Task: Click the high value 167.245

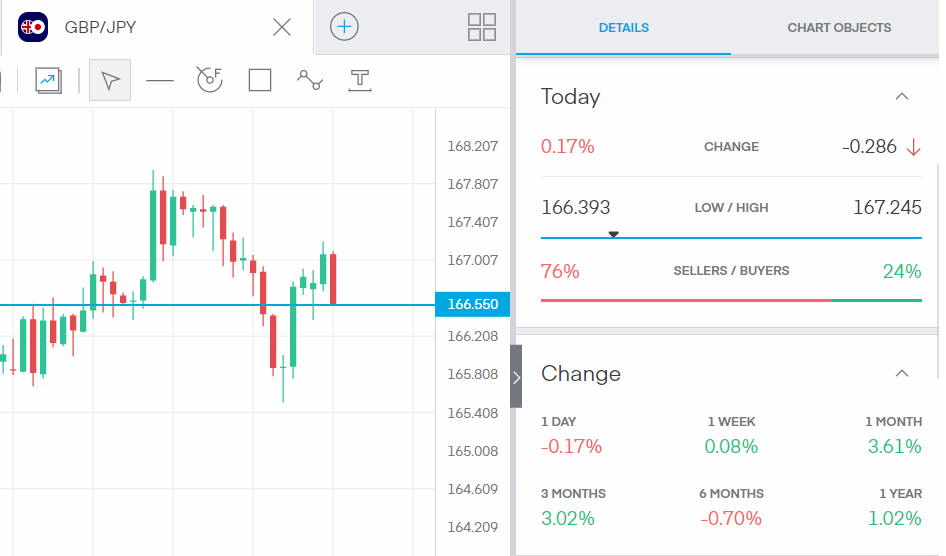Action: pos(887,207)
